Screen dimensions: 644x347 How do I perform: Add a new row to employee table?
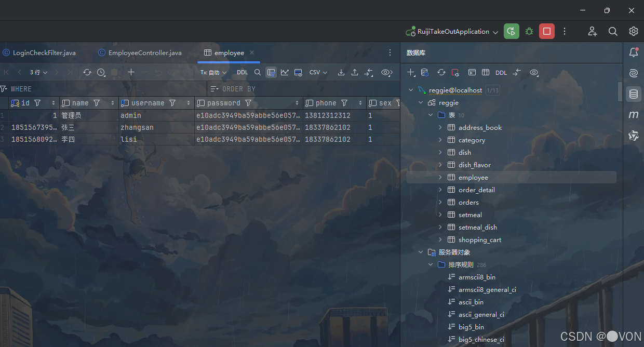click(131, 73)
